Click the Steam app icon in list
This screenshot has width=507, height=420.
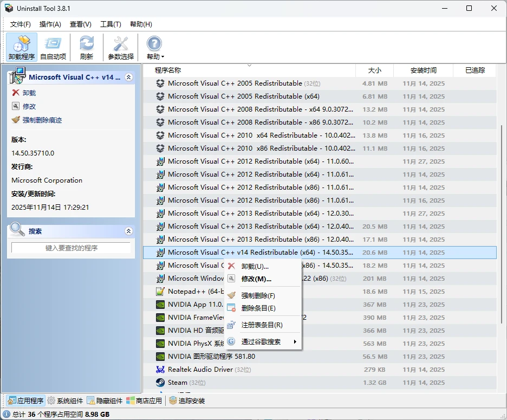pyautogui.click(x=160, y=383)
